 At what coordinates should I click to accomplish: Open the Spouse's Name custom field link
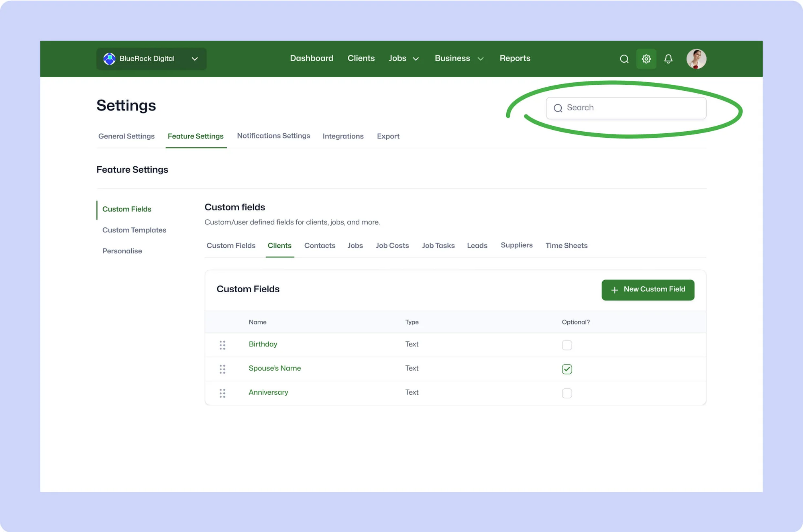[x=275, y=368]
